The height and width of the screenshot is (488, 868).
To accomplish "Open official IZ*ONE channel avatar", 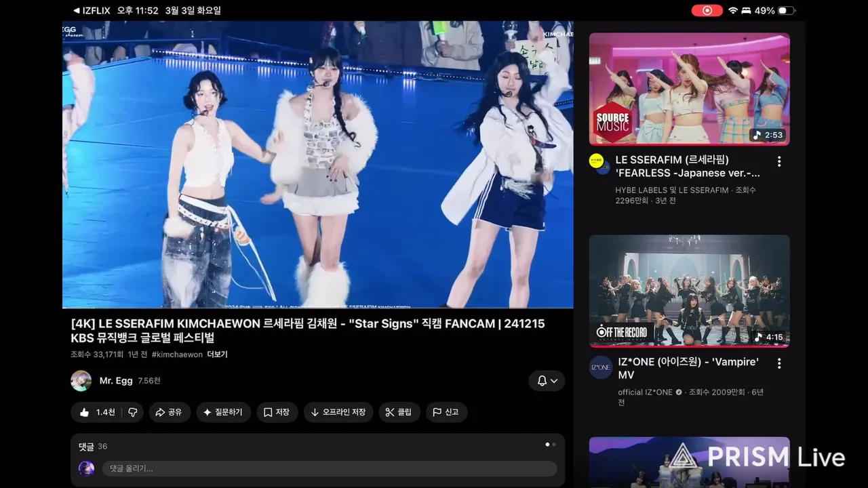I will (x=601, y=367).
